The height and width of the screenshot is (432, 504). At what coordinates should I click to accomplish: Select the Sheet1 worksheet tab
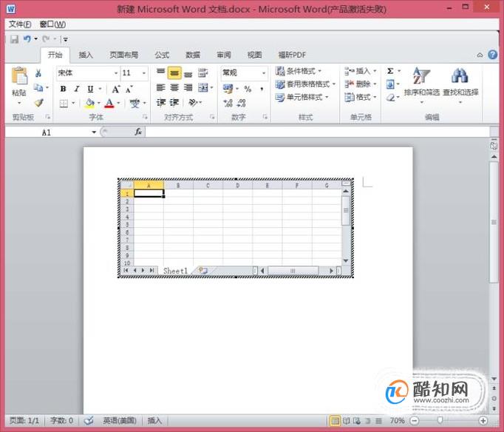pos(175,271)
